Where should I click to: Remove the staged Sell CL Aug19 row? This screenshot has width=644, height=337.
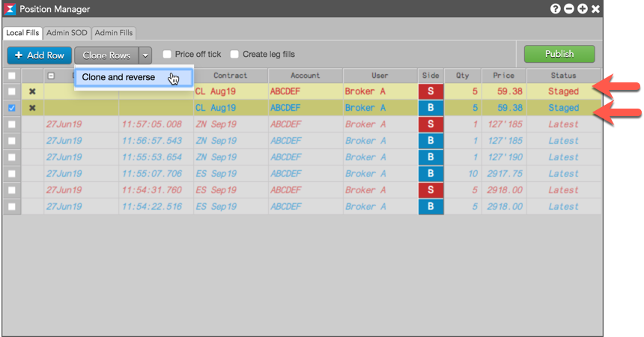coord(32,91)
